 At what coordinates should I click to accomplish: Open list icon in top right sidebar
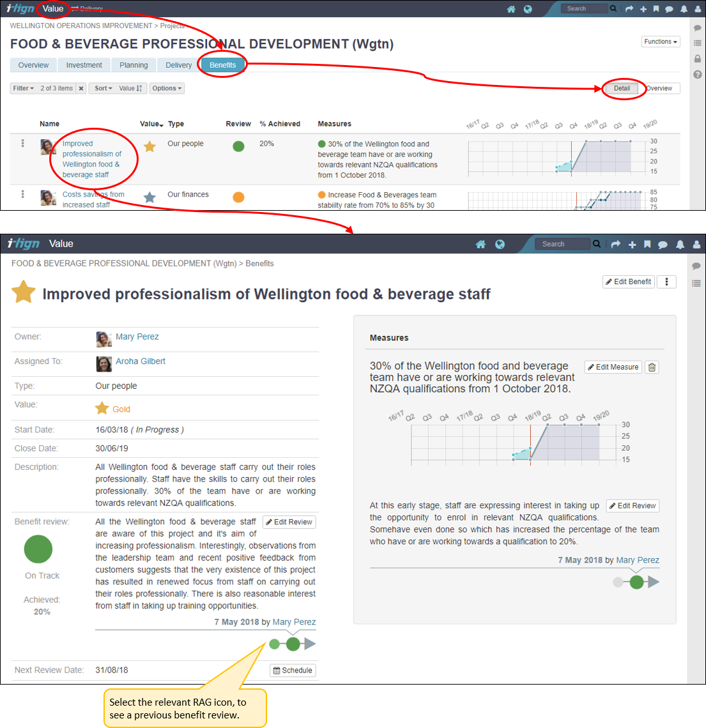pyautogui.click(x=697, y=43)
